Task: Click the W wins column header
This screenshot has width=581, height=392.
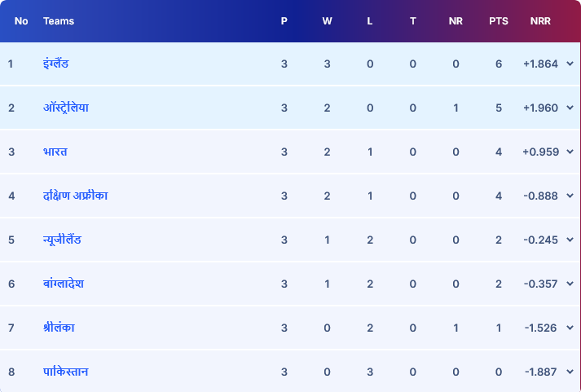Action: pos(327,21)
